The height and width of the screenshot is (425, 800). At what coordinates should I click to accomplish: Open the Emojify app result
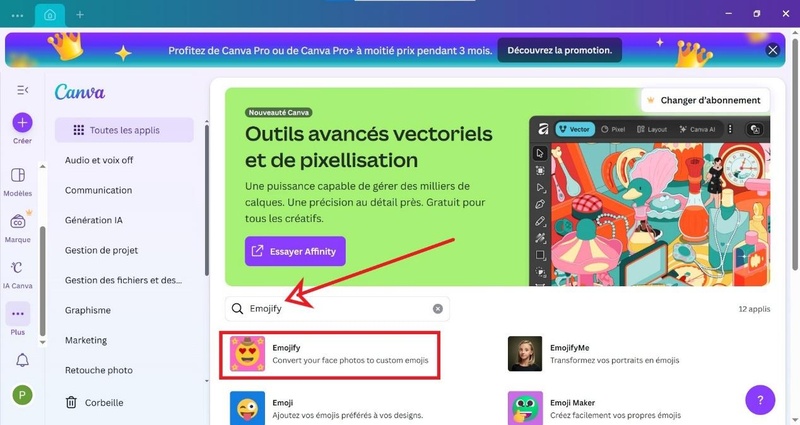coord(330,355)
